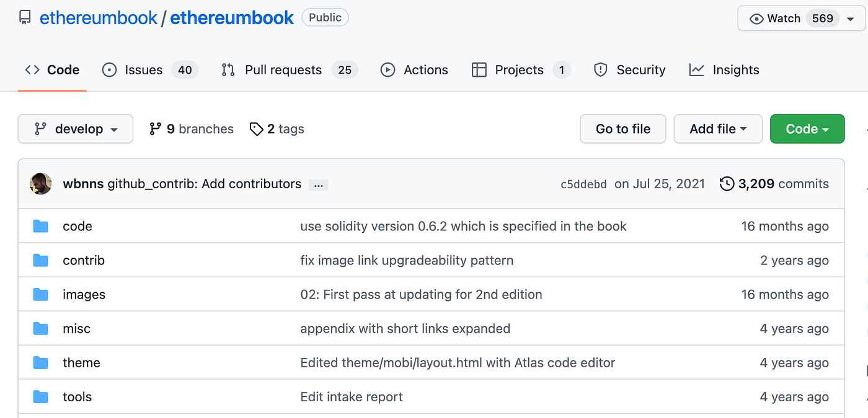
Task: Open the bold ethereumbook repository link
Action: [232, 18]
